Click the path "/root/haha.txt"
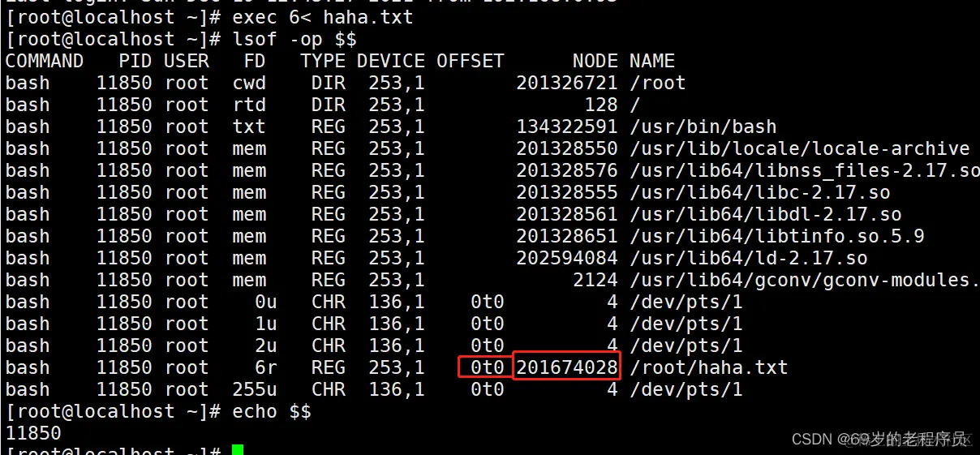The image size is (980, 455). 709,367
